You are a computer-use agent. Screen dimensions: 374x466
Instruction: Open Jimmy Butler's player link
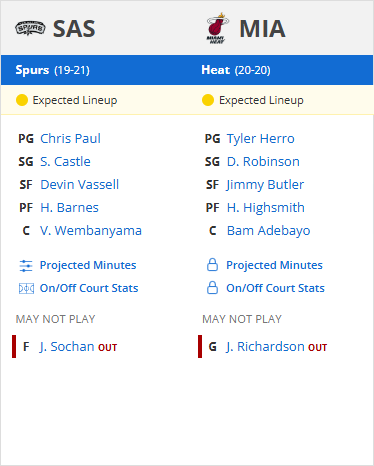tap(265, 185)
